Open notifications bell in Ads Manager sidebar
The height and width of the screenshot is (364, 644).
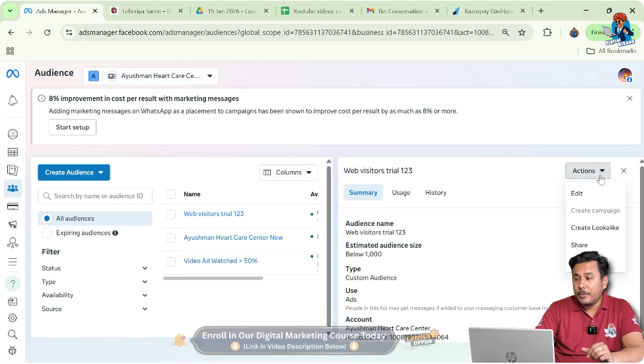[13, 100]
